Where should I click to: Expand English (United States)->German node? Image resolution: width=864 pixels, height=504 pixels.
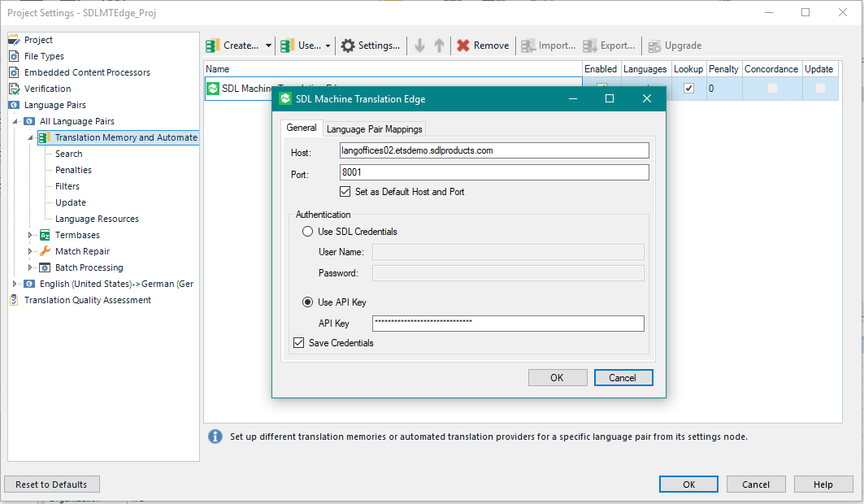pos(15,284)
